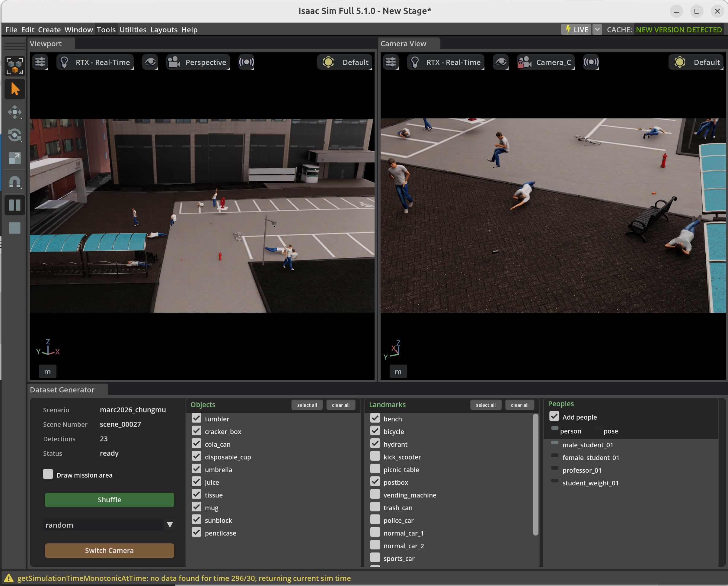Open the random mode dropdown
The height and width of the screenshot is (586, 728).
(109, 525)
